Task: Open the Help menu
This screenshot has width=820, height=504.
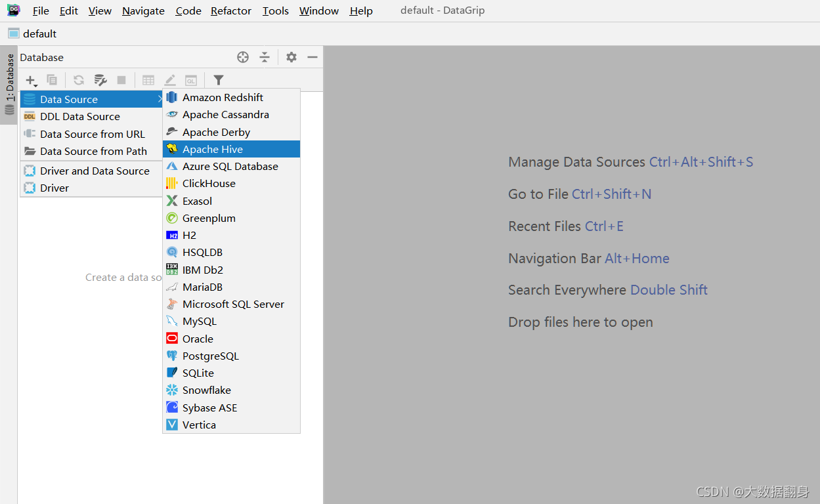Action: click(x=361, y=10)
